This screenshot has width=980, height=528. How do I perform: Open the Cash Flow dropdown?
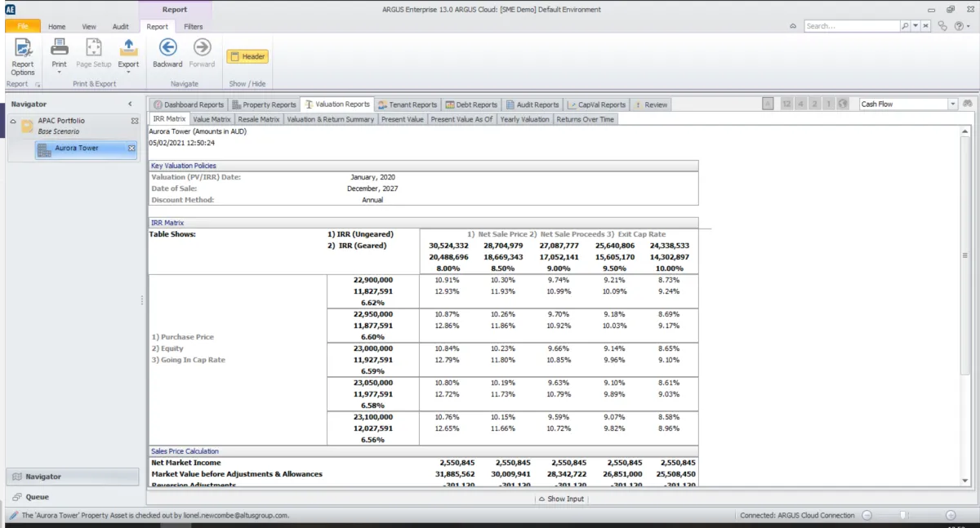952,104
